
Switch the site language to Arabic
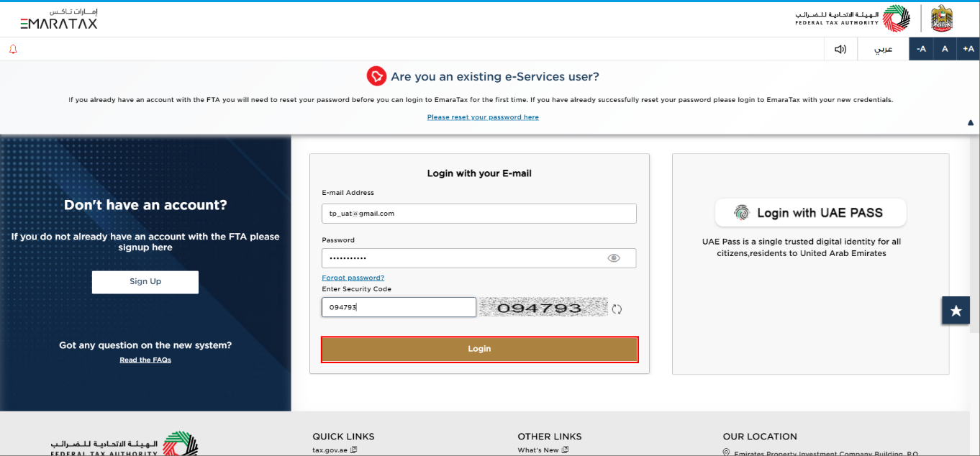point(883,49)
